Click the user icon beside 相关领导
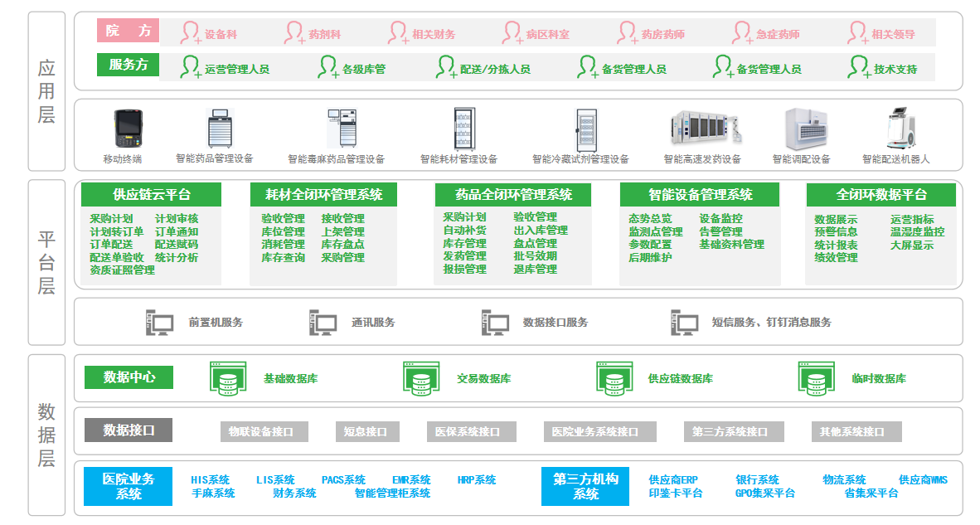This screenshot has height=525, width=980. click(x=857, y=32)
